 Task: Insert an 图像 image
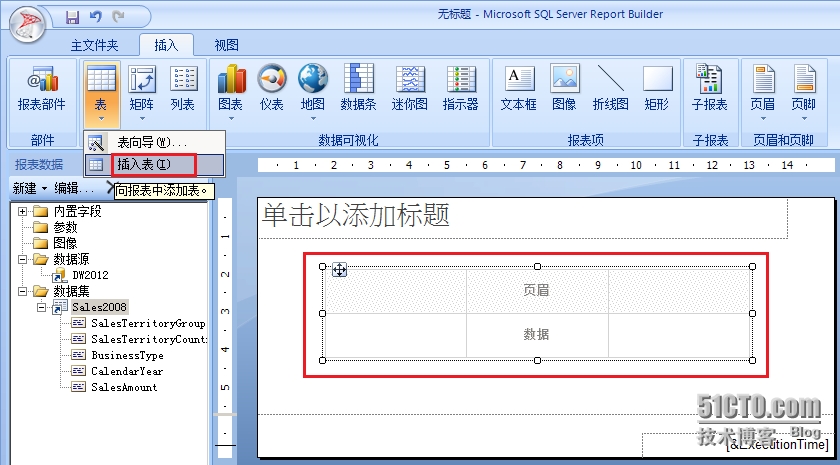click(565, 88)
